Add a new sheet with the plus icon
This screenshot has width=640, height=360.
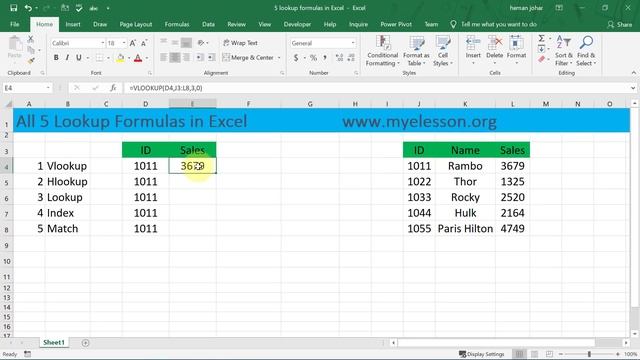tap(85, 343)
